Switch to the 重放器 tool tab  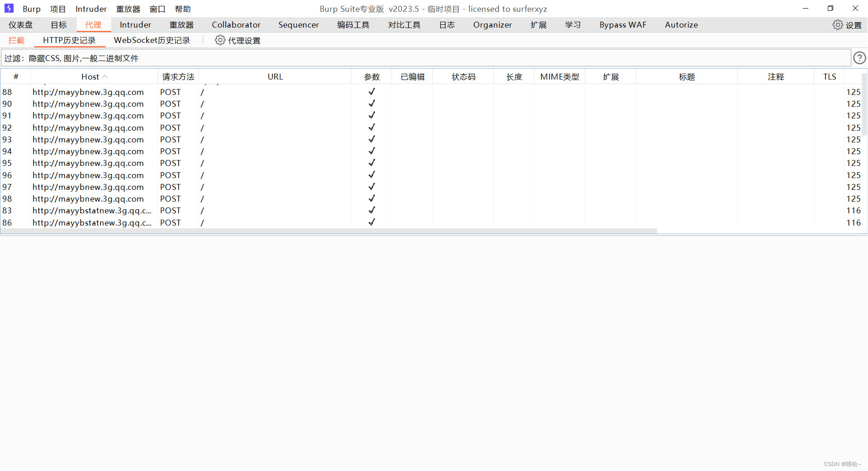pos(181,25)
